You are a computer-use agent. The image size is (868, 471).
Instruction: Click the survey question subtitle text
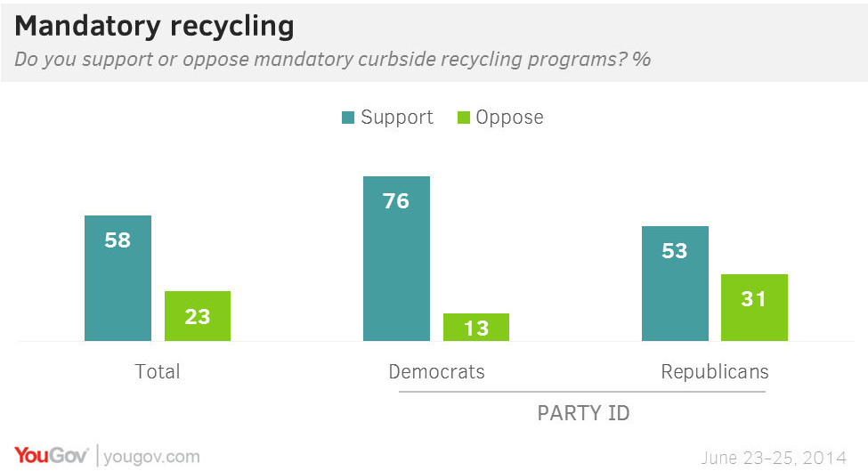pos(332,60)
